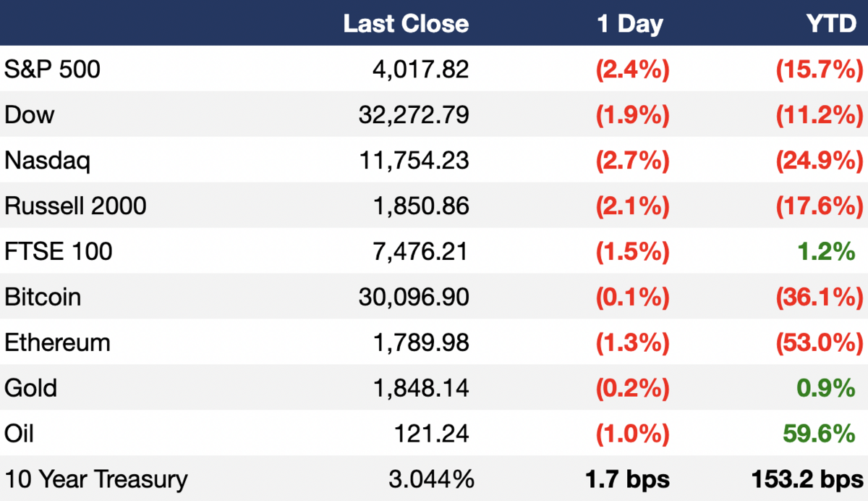Click Ethereum's YTD value (53.0%)

click(820, 342)
